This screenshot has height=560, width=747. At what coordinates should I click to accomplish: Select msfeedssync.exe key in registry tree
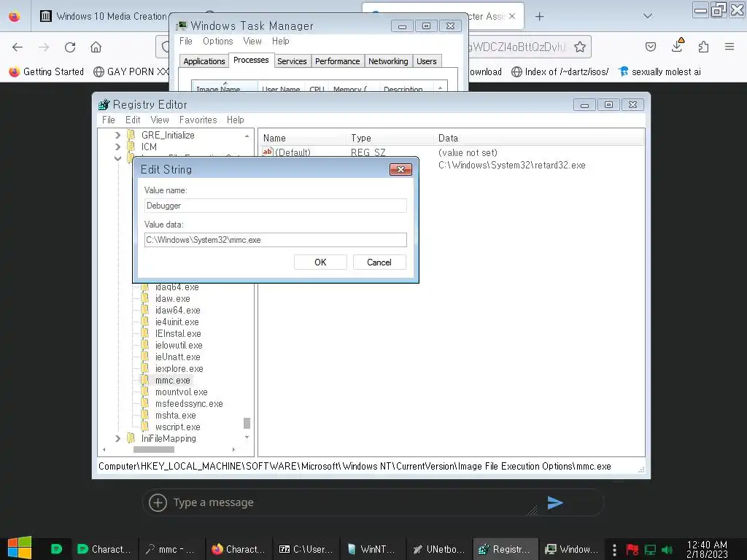[189, 404]
